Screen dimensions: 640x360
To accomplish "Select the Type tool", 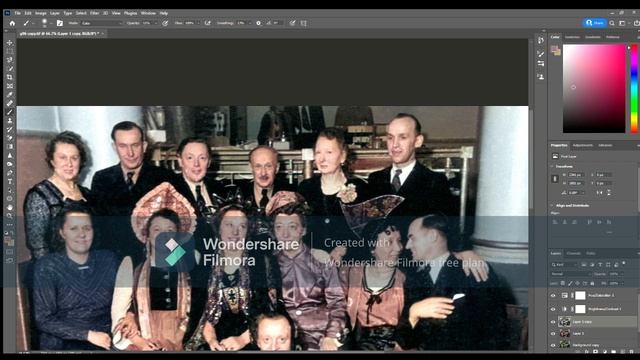I will click(9, 181).
